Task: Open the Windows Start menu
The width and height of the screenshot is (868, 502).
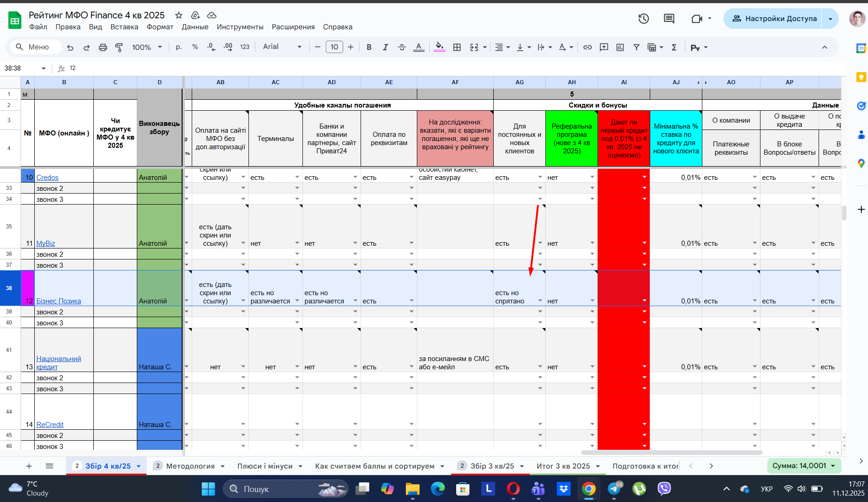Action: (x=208, y=489)
